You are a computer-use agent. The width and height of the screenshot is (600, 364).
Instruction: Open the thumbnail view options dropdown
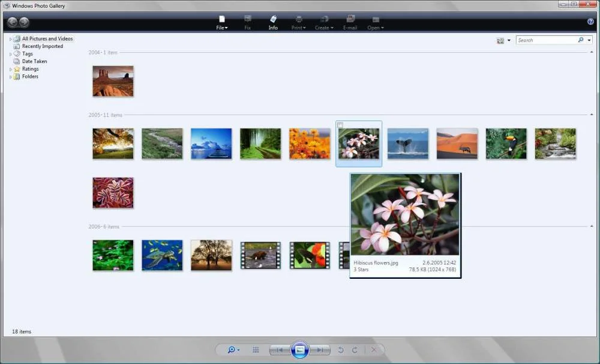coord(503,40)
